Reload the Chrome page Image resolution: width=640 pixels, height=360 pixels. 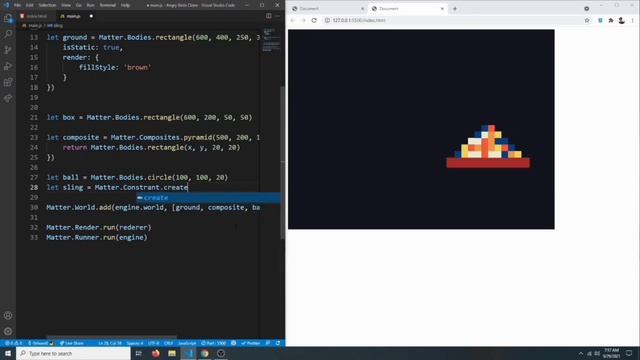(x=314, y=20)
